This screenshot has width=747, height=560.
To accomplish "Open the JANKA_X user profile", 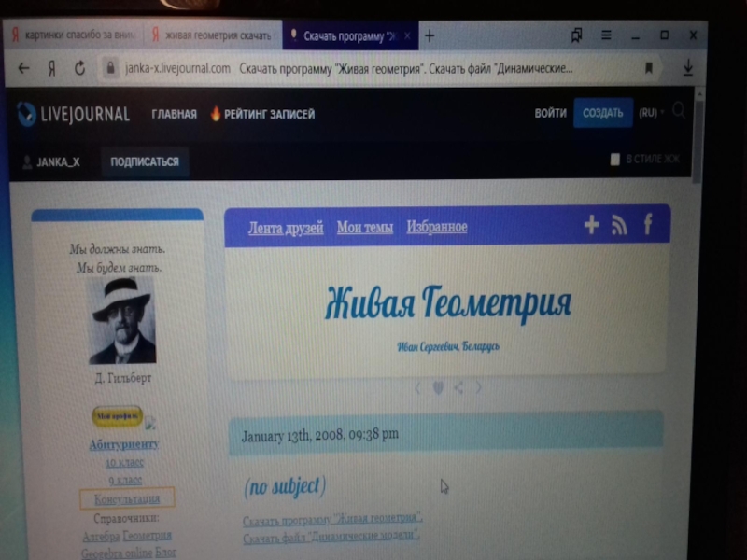I will (x=52, y=162).
